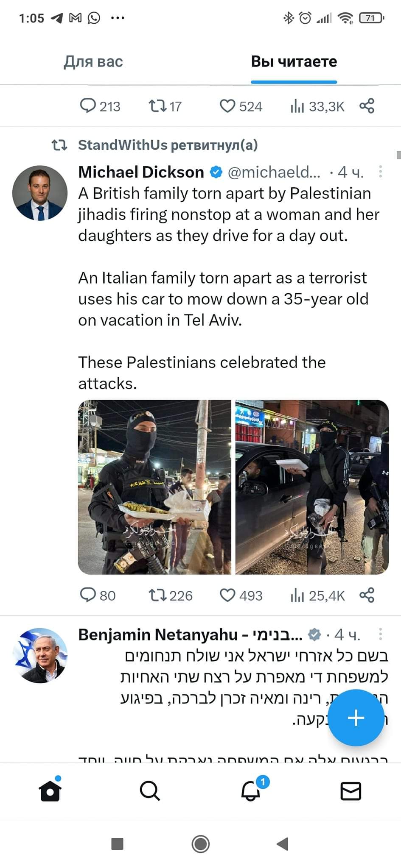Screen dimensions: 401x868
Task: Open more options for Netanyahu's tweet
Action: click(380, 634)
